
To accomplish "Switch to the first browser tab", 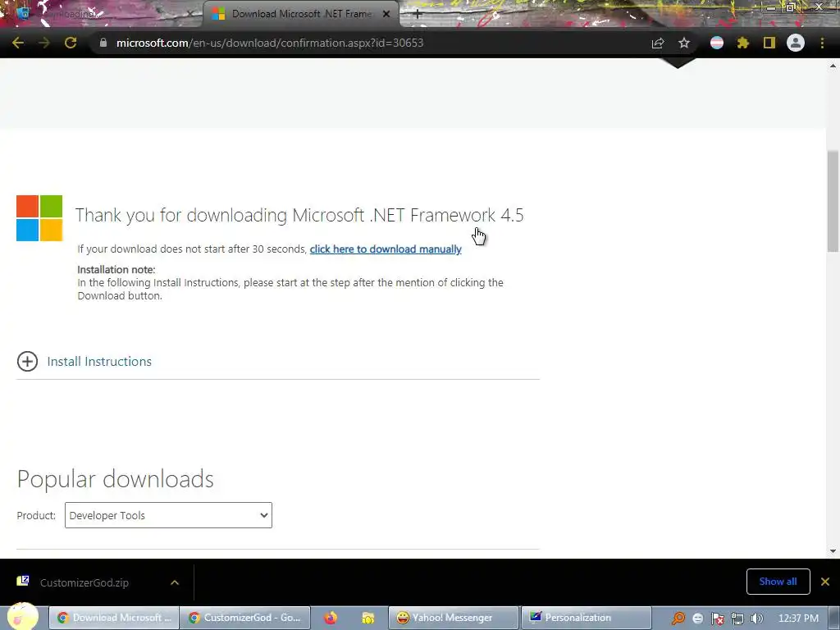I will [x=102, y=15].
